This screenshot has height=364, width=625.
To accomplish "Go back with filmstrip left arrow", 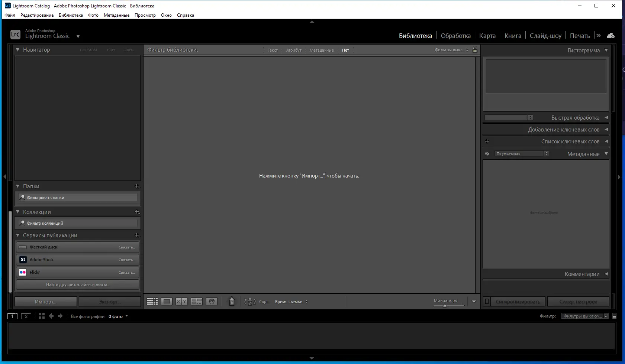I will pos(51,316).
